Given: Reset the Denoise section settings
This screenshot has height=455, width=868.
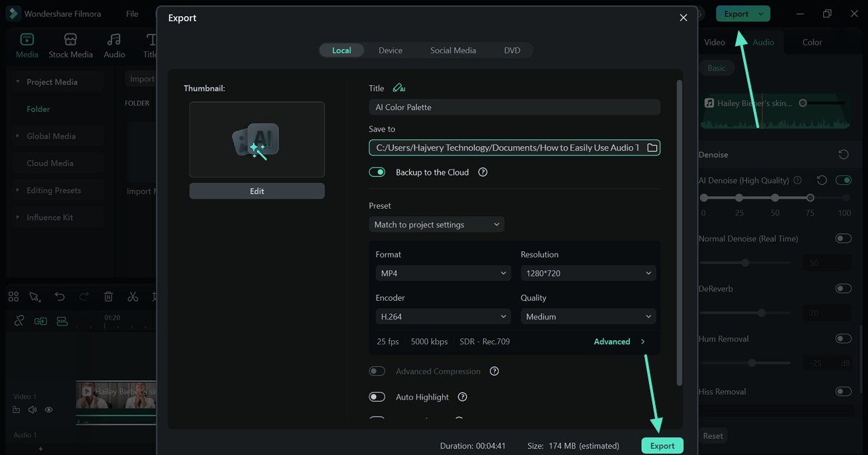Looking at the screenshot, I should [x=843, y=155].
